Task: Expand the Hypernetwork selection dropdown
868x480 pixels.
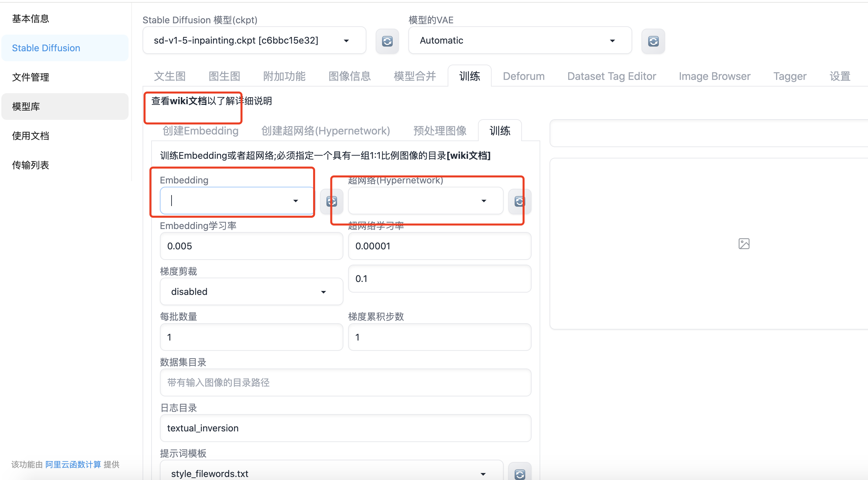Action: (x=425, y=201)
